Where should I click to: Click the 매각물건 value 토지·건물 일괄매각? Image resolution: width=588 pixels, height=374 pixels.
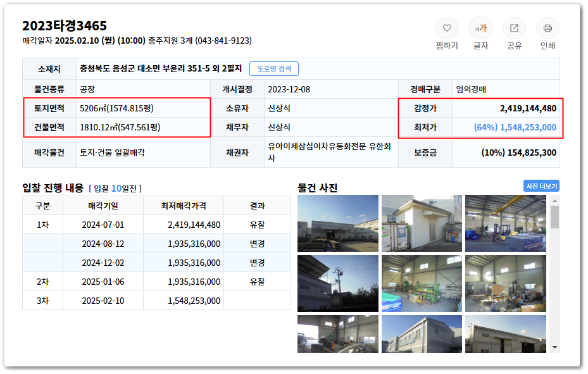pos(112,153)
